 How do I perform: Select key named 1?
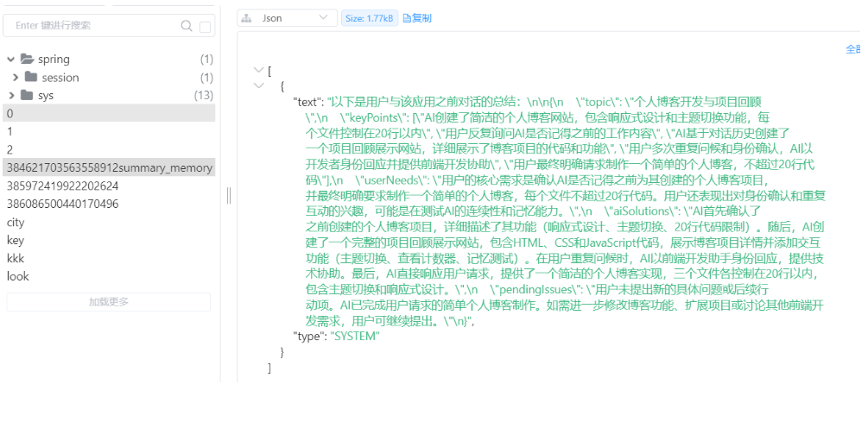click(109, 132)
